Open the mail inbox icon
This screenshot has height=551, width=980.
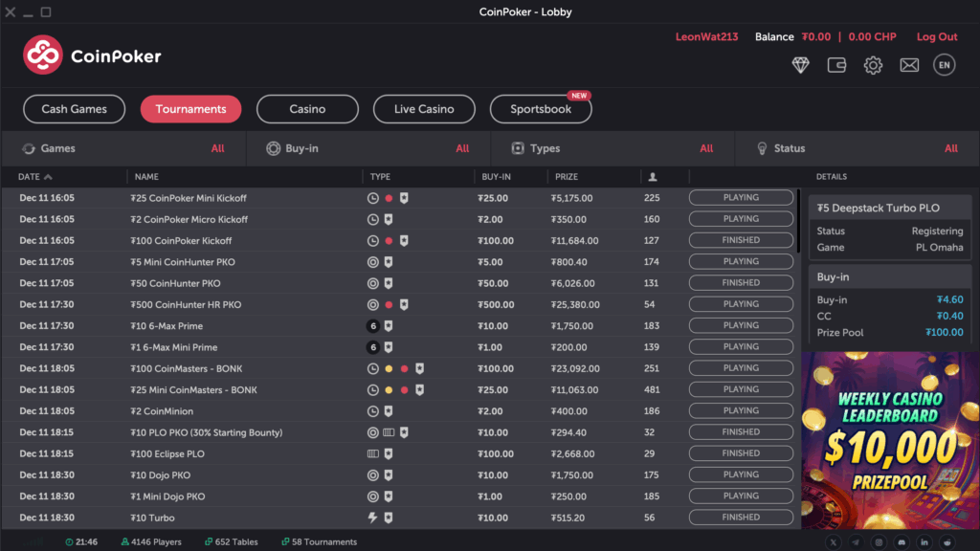[909, 65]
